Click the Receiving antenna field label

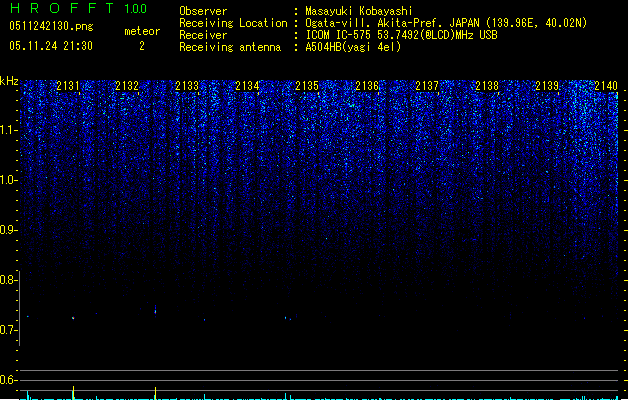point(230,47)
